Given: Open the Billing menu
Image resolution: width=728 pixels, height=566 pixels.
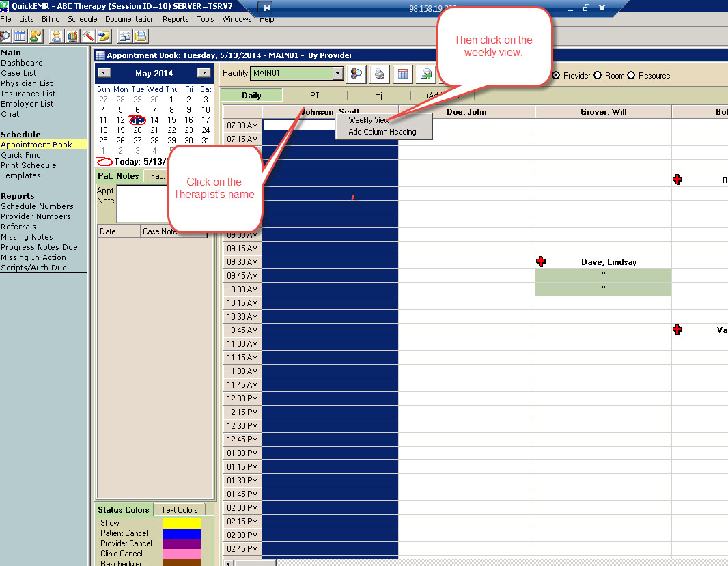Looking at the screenshot, I should (51, 19).
